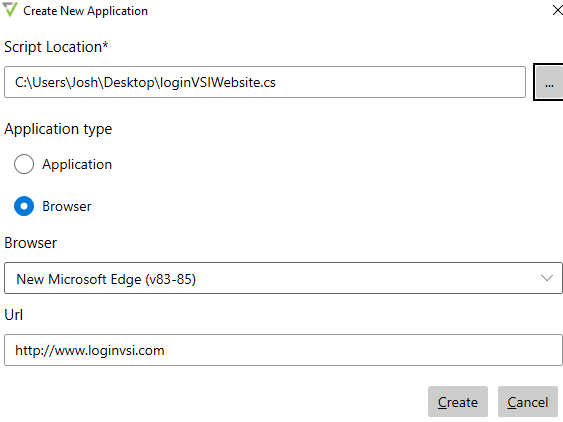Click the Login VSI logo icon in title bar
563x422 pixels.
point(10,9)
